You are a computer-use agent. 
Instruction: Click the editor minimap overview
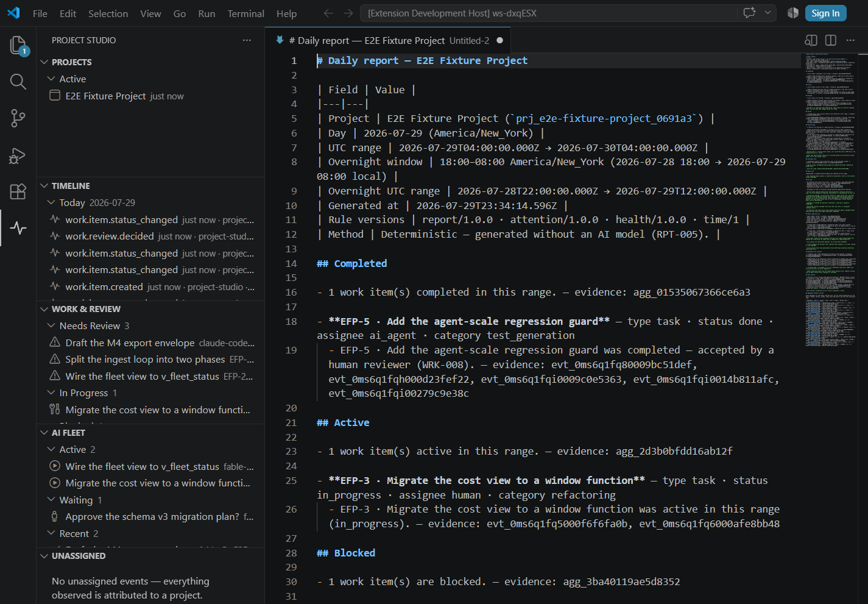click(830, 201)
